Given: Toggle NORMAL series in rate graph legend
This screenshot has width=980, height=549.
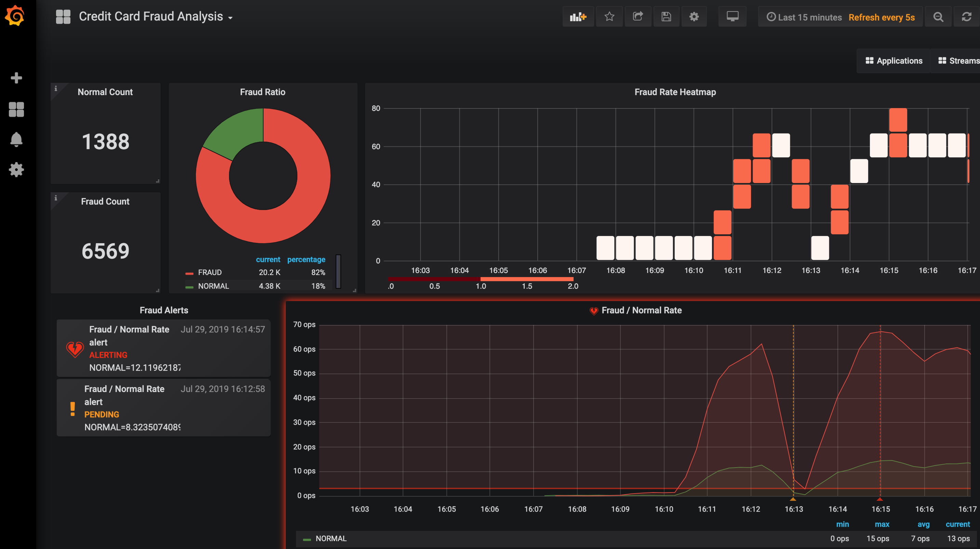Looking at the screenshot, I should 331,538.
